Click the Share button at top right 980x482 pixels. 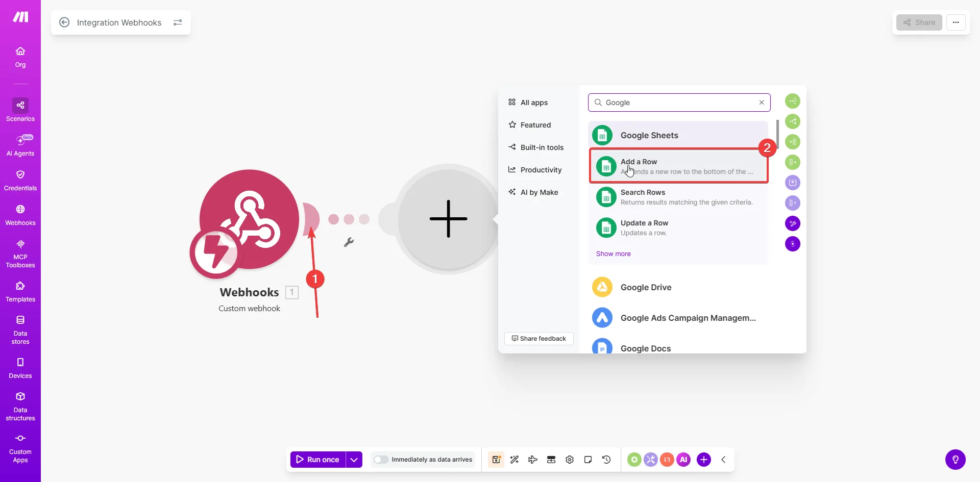[x=919, y=22]
